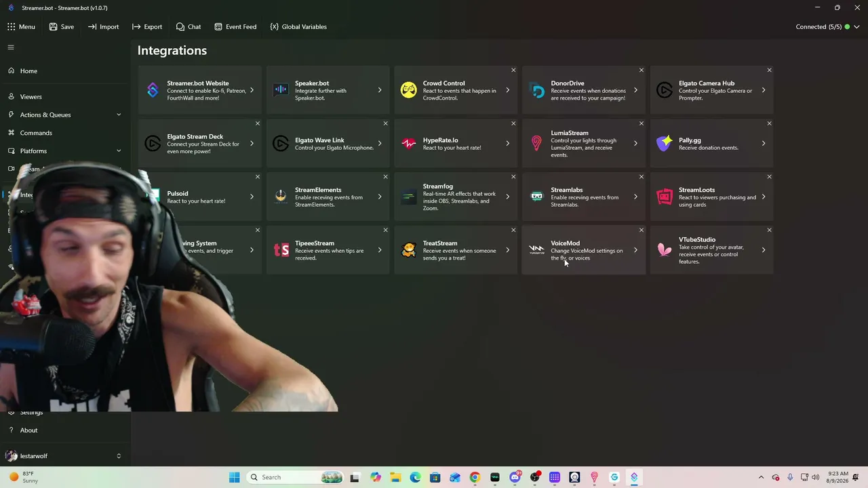Click the chevron arrow on StreamElements card
This screenshot has width=868, height=488.
coord(380,197)
